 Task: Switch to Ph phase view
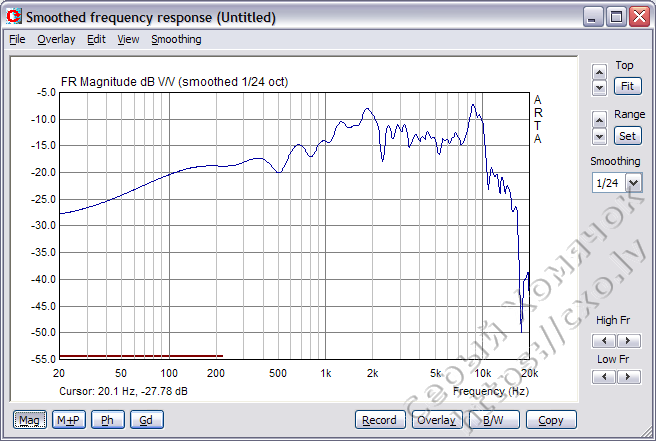tap(108, 420)
